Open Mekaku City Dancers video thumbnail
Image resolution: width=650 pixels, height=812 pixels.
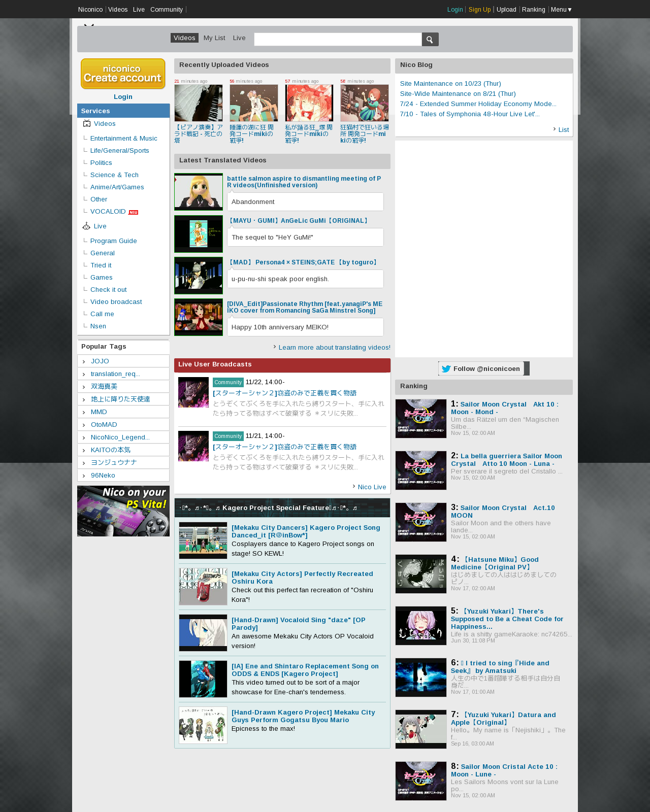coord(203,540)
